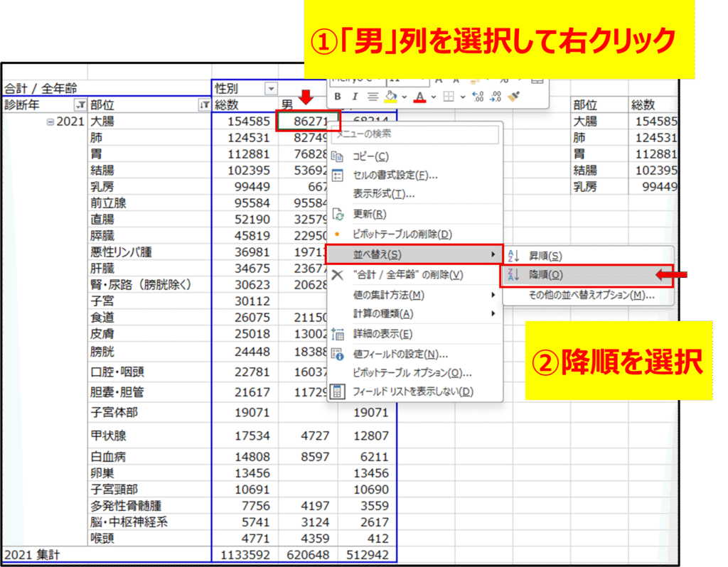Click the Bold button in mini toolbar

(x=338, y=97)
